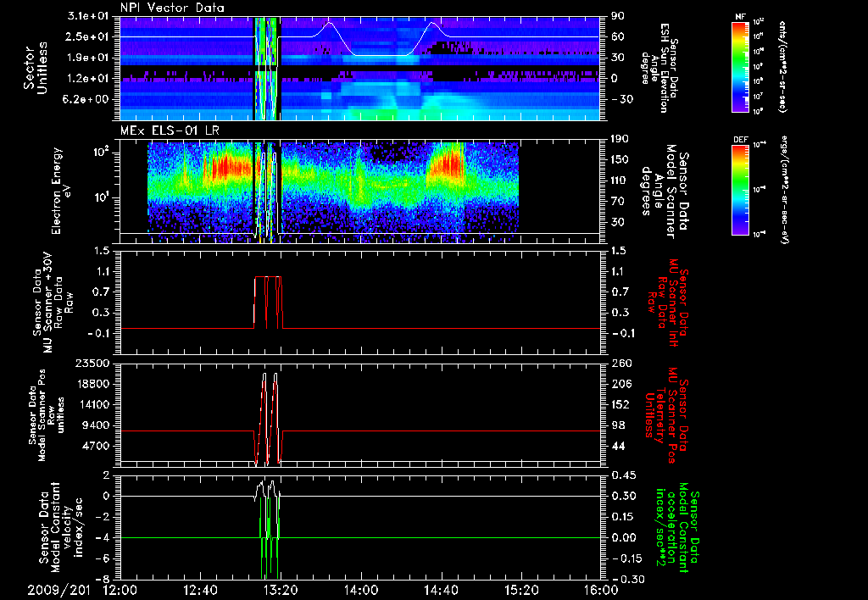The height and width of the screenshot is (600, 868).
Task: Click the '98' telemetry tick value
Action: [618, 425]
